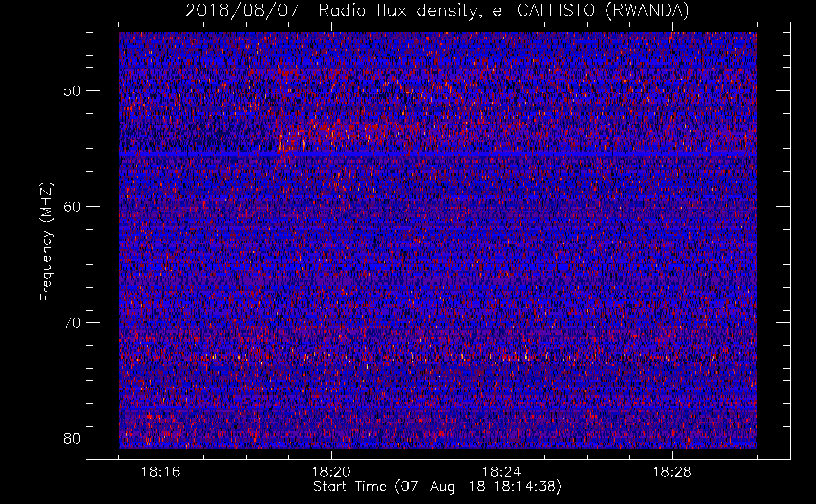The height and width of the screenshot is (504, 816).
Task: Click the 18:20 time tick label
Action: coord(331,472)
